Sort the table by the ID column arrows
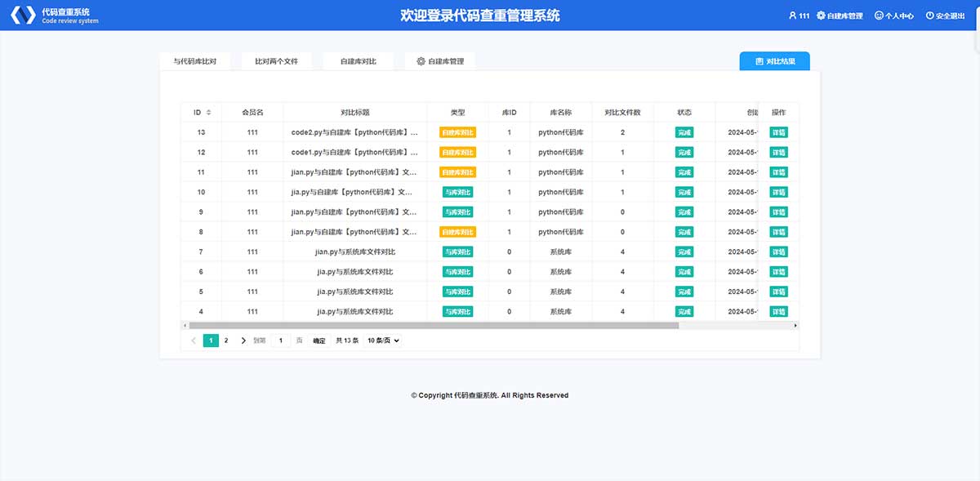Image resolution: width=980 pixels, height=481 pixels. (x=208, y=112)
